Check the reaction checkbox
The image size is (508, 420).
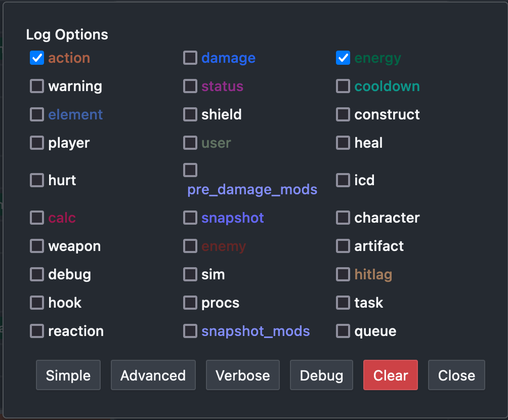click(x=36, y=331)
